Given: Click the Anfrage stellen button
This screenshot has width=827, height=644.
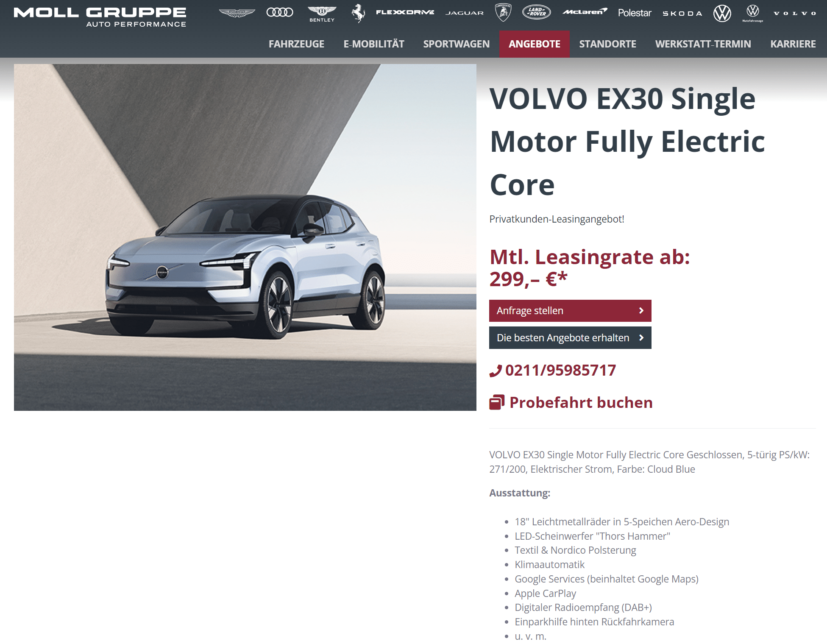Looking at the screenshot, I should tap(570, 311).
